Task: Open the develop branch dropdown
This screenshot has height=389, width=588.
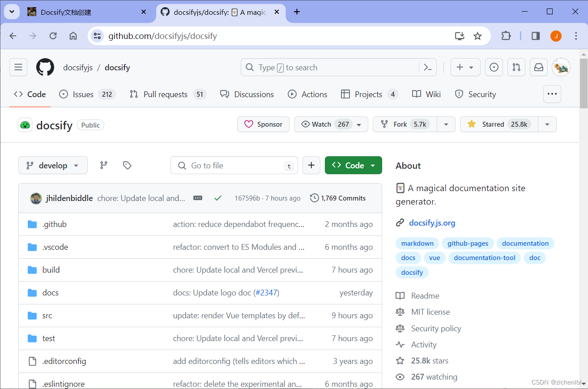Action: click(53, 165)
